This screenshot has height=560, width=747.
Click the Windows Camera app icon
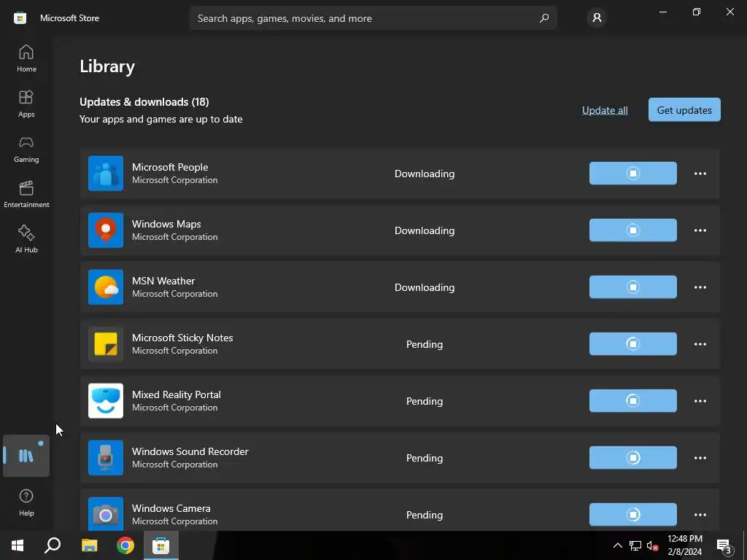106,514
